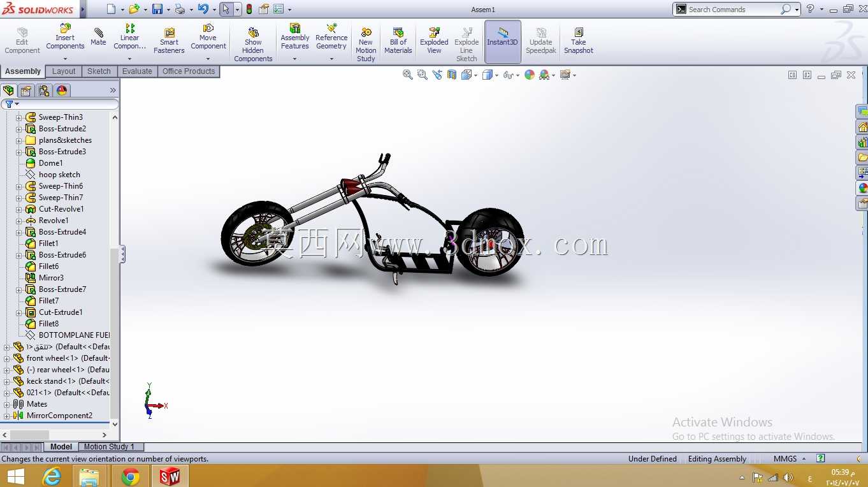Select the Revolve1 feature
868x487 pixels.
(x=54, y=221)
